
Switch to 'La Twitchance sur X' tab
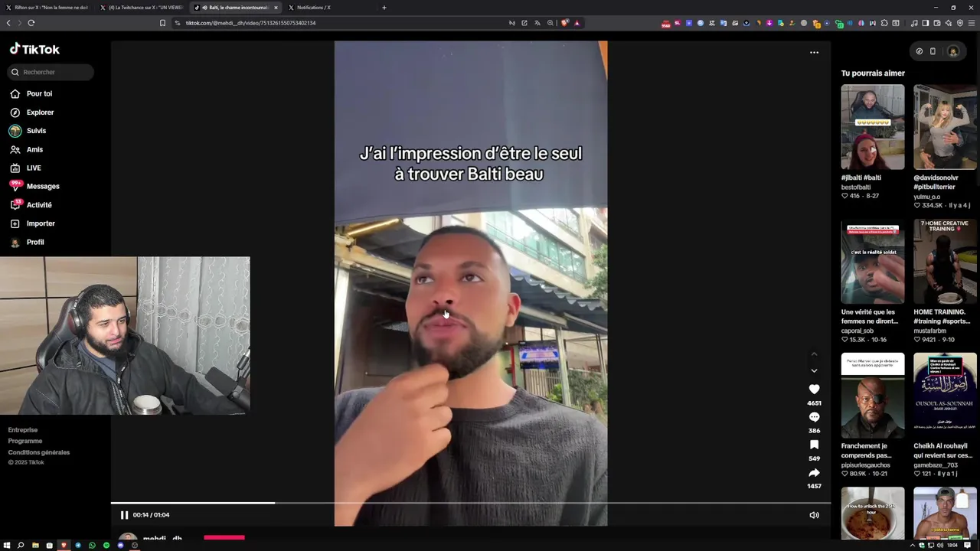[x=141, y=8]
